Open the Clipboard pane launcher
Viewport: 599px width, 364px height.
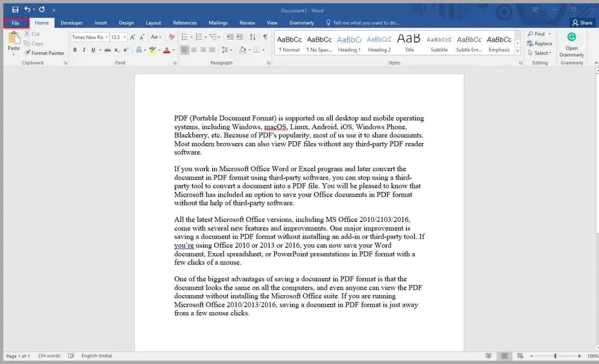(x=65, y=63)
